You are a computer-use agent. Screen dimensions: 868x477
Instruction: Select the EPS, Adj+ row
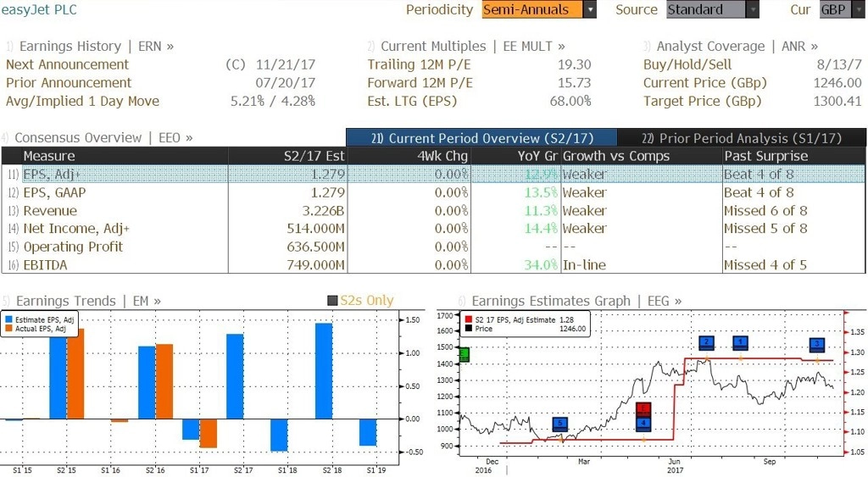click(433, 175)
